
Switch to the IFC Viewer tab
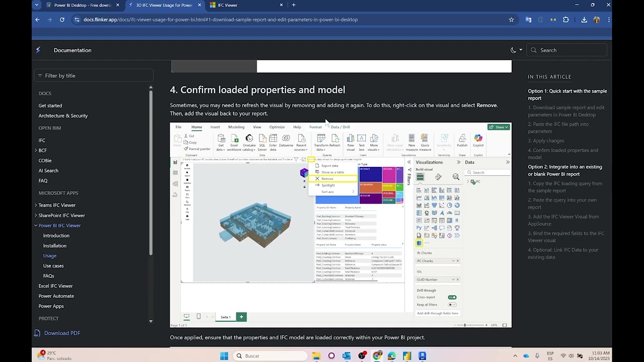(246, 5)
